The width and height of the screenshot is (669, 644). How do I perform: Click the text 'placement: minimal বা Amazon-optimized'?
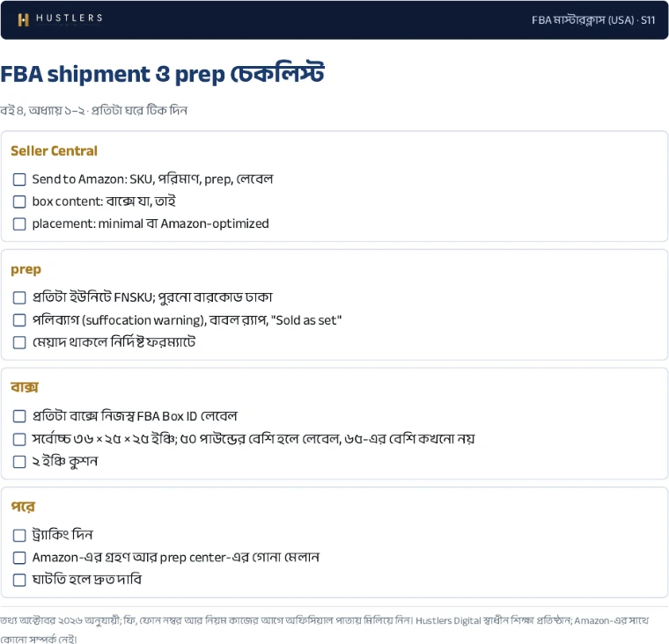click(151, 223)
